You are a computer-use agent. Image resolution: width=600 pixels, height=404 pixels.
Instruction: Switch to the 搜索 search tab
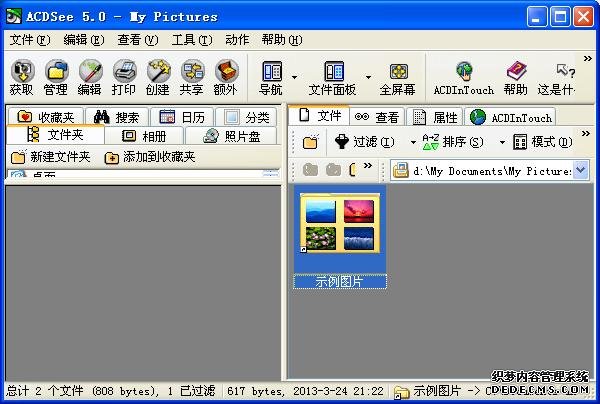(x=117, y=116)
